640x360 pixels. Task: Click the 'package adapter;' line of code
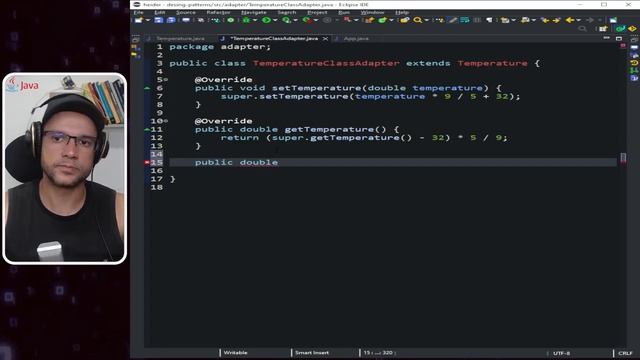220,47
